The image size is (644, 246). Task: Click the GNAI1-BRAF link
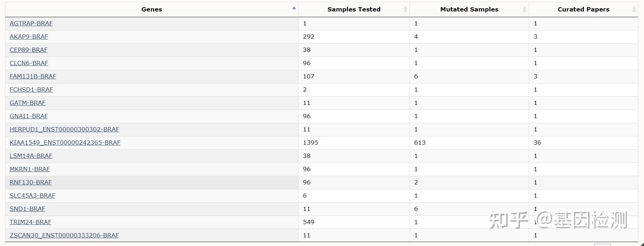29,116
